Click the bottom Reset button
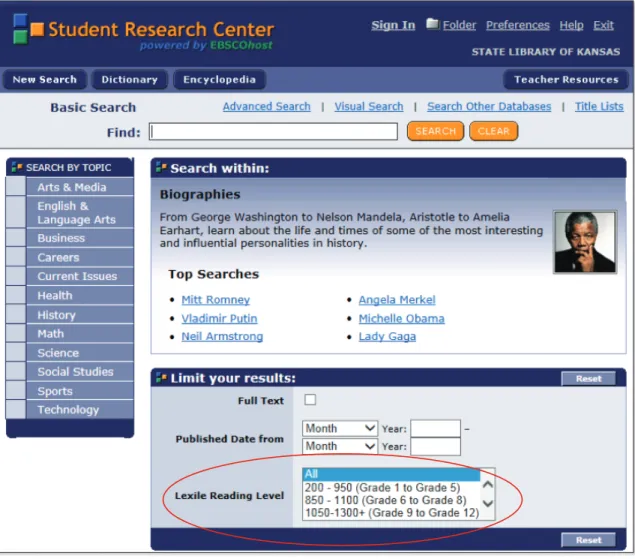 pyautogui.click(x=588, y=540)
